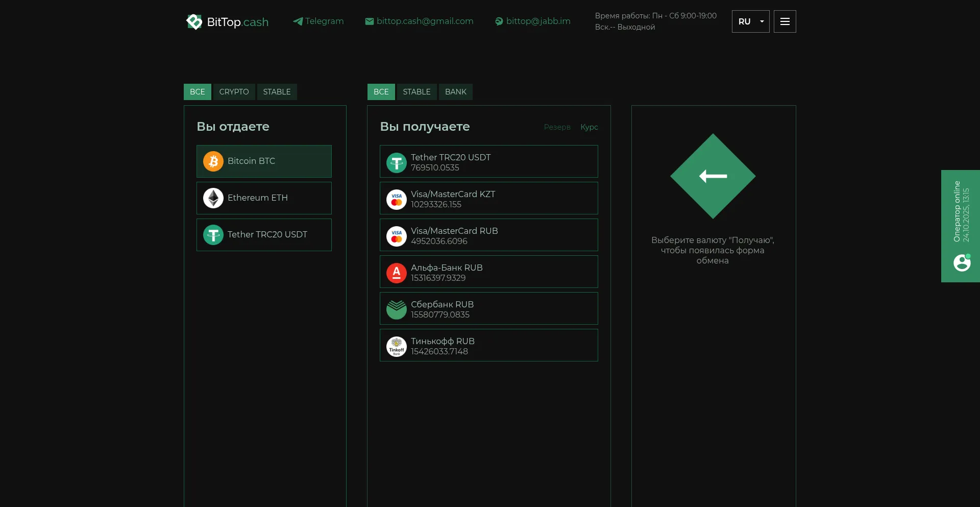Choose Visa/MasterCard RUB to receive
This screenshot has width=980, height=507.
click(488, 235)
